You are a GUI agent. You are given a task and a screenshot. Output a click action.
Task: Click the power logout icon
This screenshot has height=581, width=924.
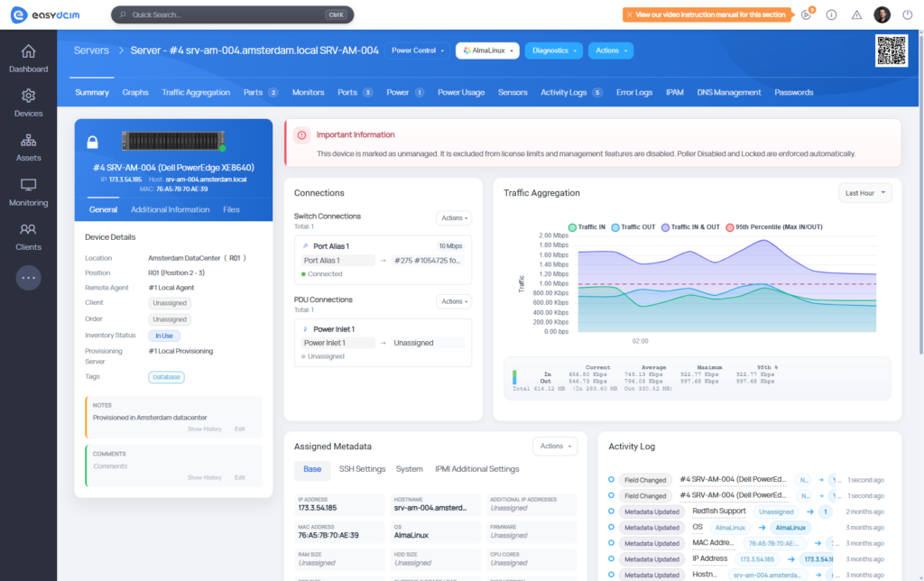(x=907, y=14)
